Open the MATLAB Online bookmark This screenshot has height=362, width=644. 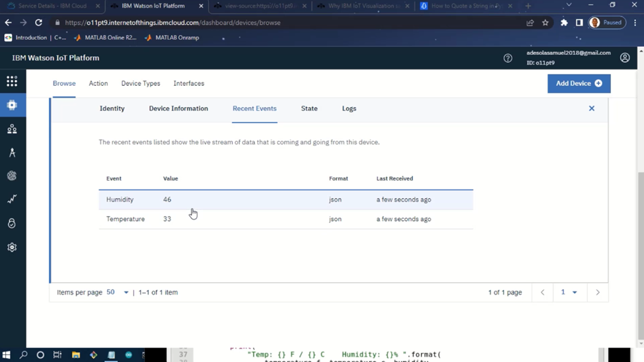105,38
